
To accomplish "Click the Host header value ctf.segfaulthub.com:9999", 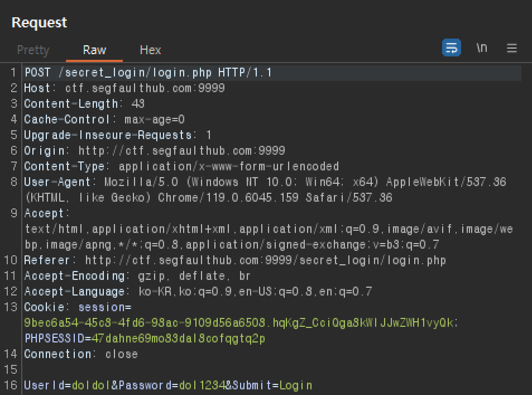I will pyautogui.click(x=145, y=88).
